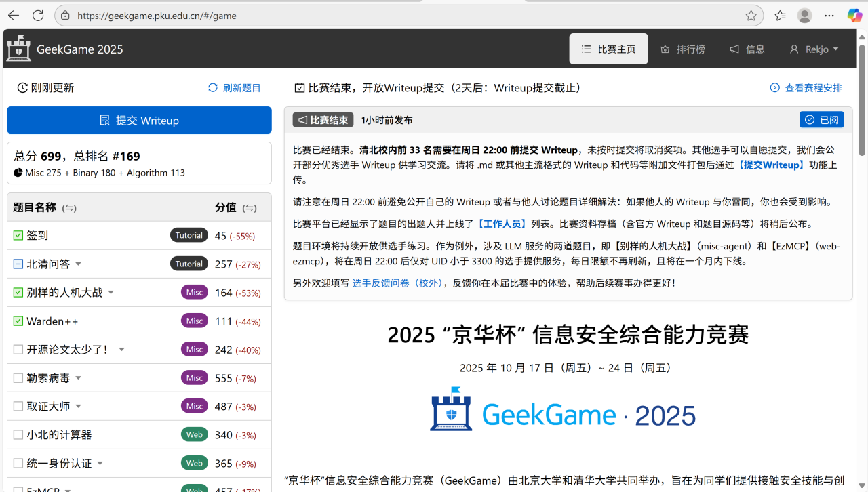
Task: Toggle sort order beside 分值 header
Action: [x=250, y=208]
